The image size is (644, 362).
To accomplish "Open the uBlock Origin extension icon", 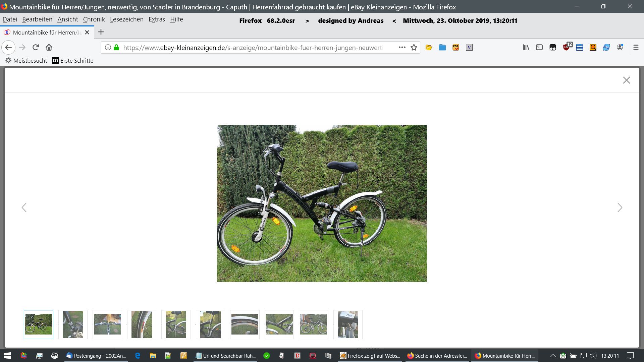I will tap(567, 47).
